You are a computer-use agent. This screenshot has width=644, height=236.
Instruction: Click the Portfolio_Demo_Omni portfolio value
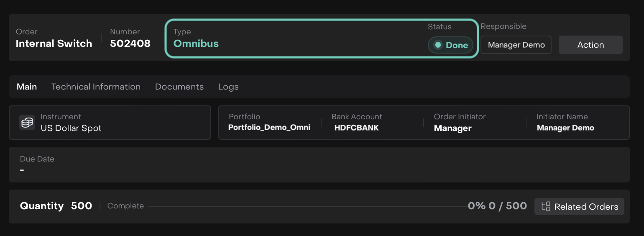(269, 128)
